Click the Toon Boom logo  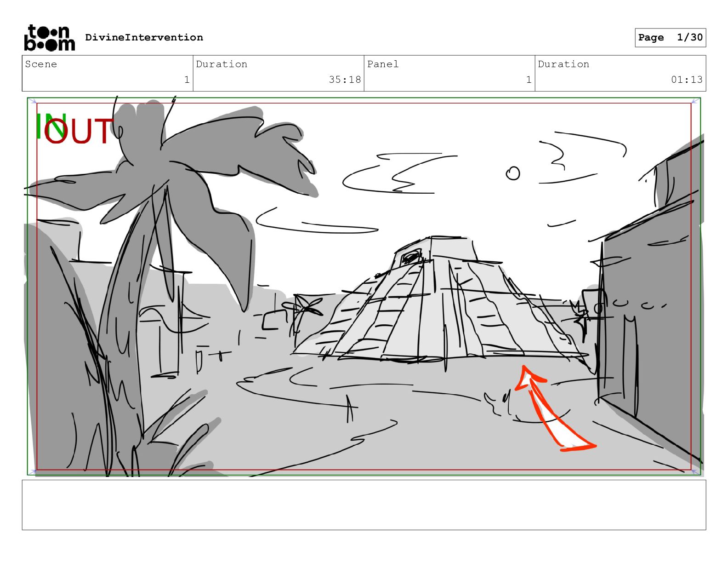pos(49,38)
